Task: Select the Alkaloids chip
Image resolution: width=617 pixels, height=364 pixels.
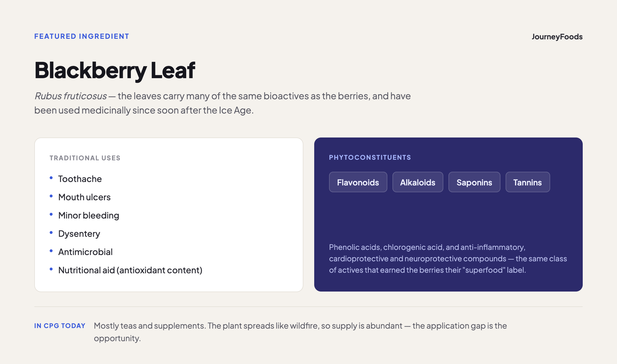Action: tap(418, 182)
